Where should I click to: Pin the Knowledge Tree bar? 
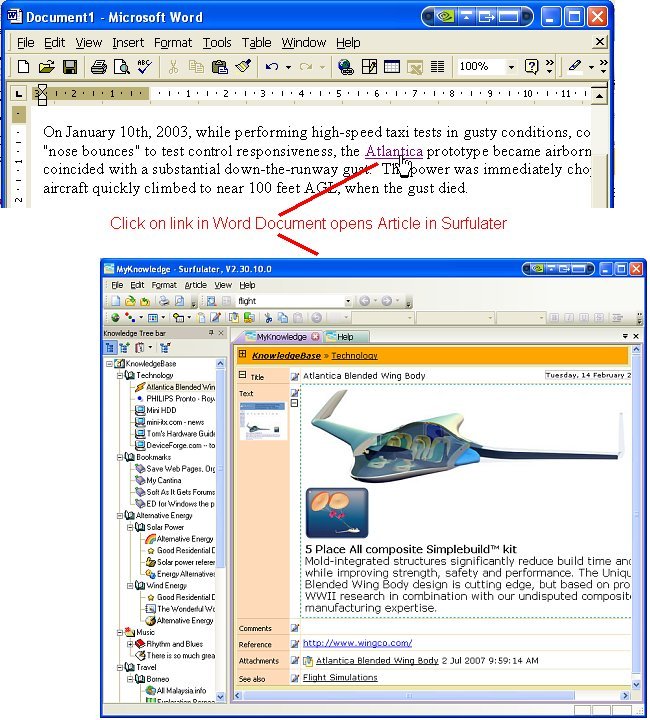(x=211, y=333)
